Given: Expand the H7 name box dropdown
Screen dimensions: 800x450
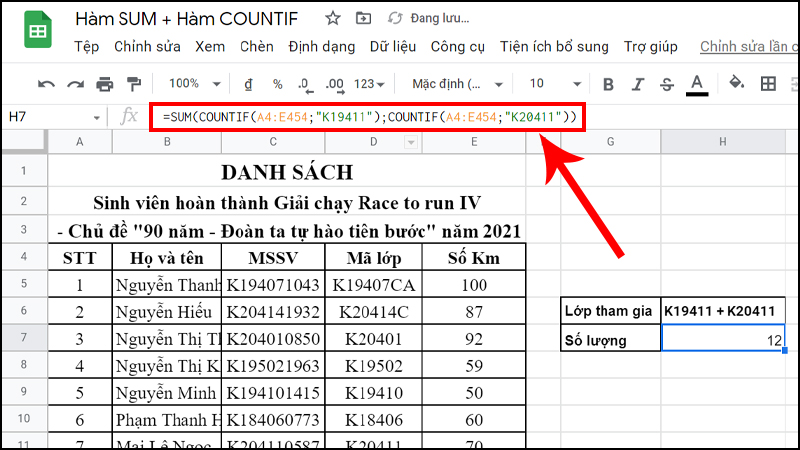Looking at the screenshot, I should [96, 117].
